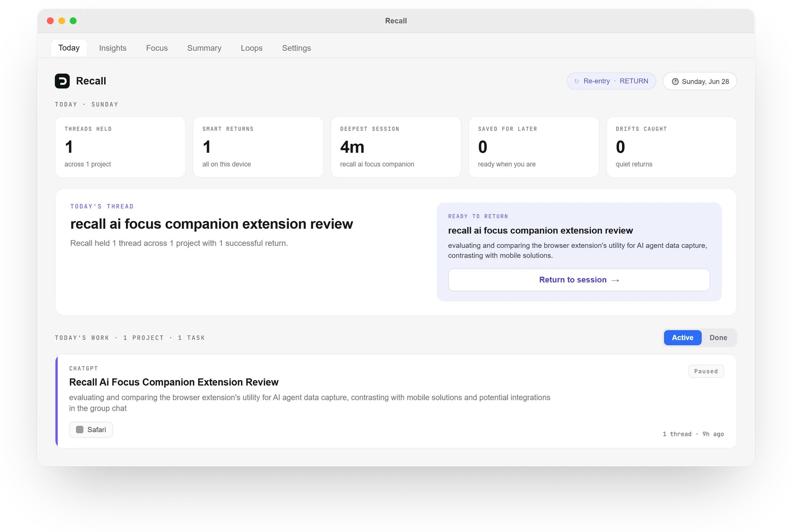Switch to the Focus tab
Image resolution: width=792 pixels, height=532 pixels.
point(157,48)
